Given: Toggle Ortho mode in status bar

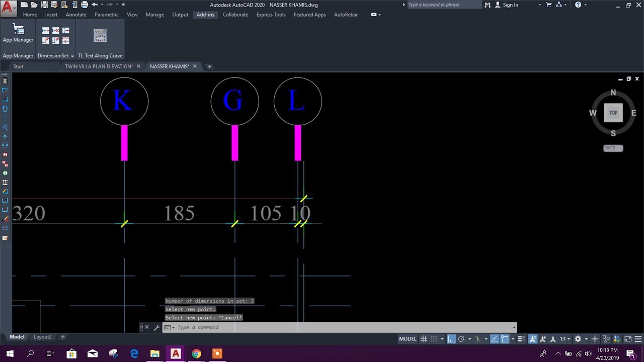Looking at the screenshot, I should tap(451, 339).
